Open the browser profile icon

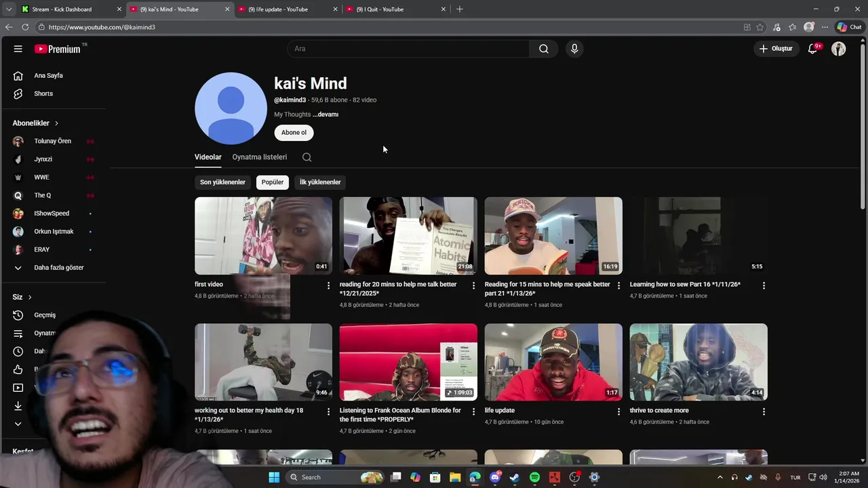(808, 27)
